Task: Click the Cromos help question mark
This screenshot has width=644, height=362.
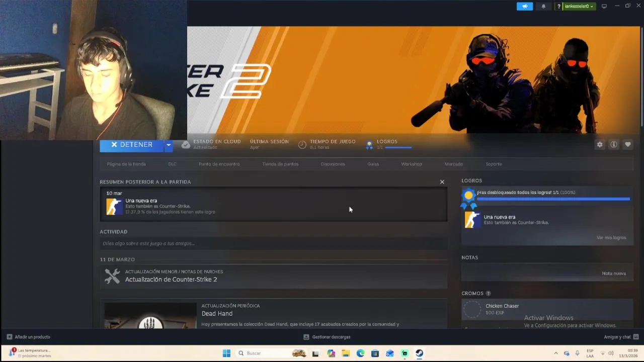Action: (x=488, y=294)
